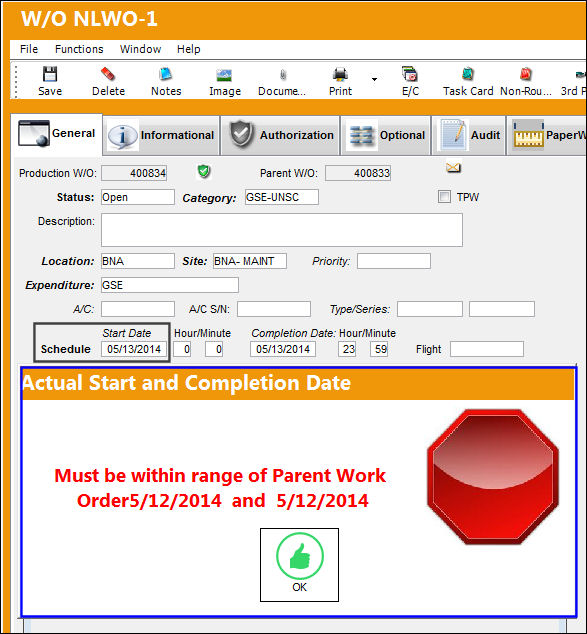The width and height of the screenshot is (587, 634).
Task: Click the green shield icon beside Production W/O
Action: [204, 171]
